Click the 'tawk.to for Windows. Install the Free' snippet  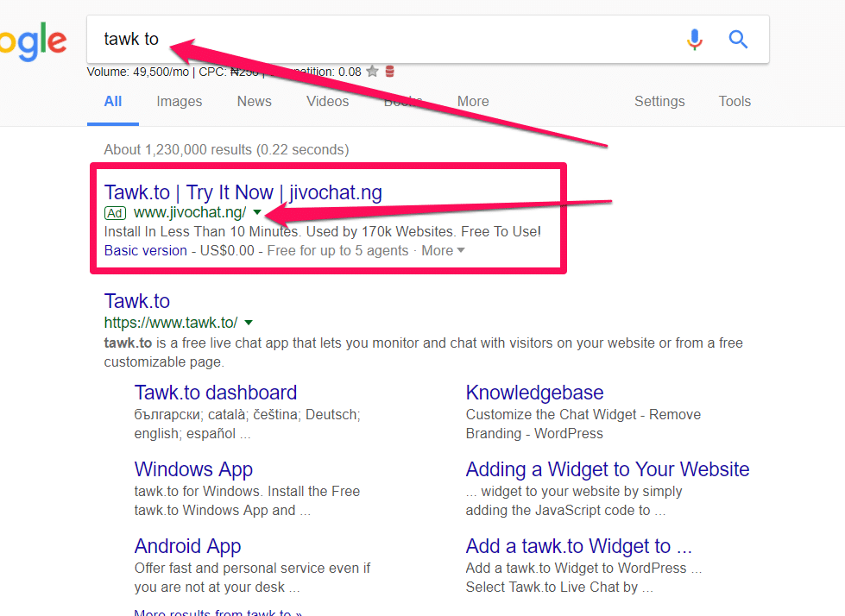[247, 500]
